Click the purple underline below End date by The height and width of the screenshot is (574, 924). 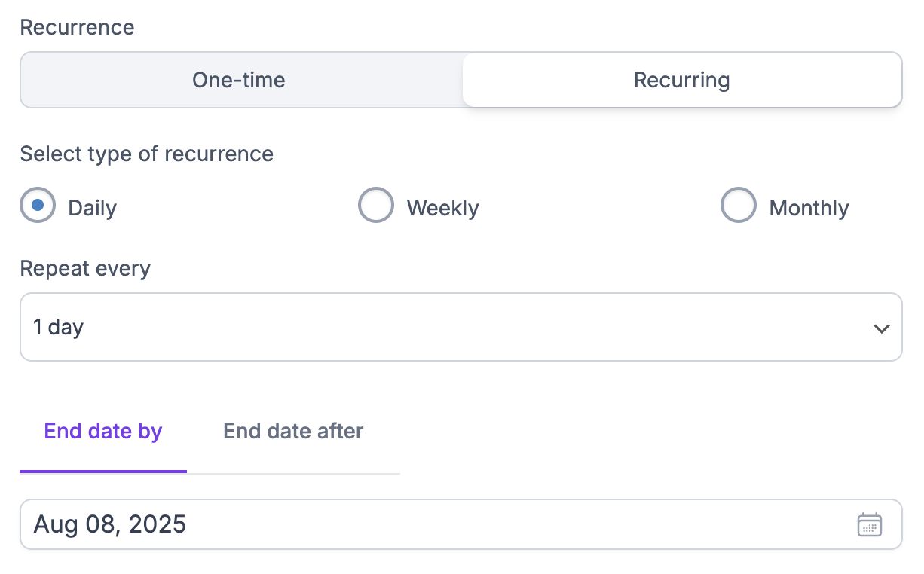(x=103, y=471)
